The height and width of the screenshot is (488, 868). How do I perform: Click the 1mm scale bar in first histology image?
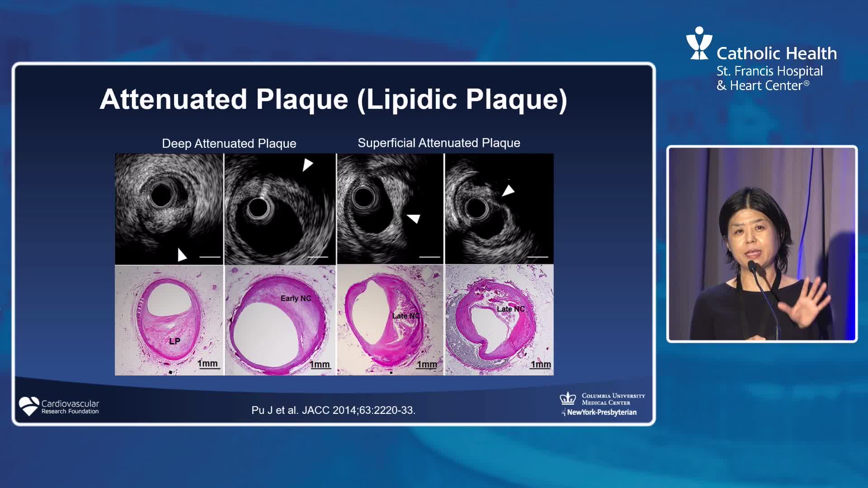[208, 364]
